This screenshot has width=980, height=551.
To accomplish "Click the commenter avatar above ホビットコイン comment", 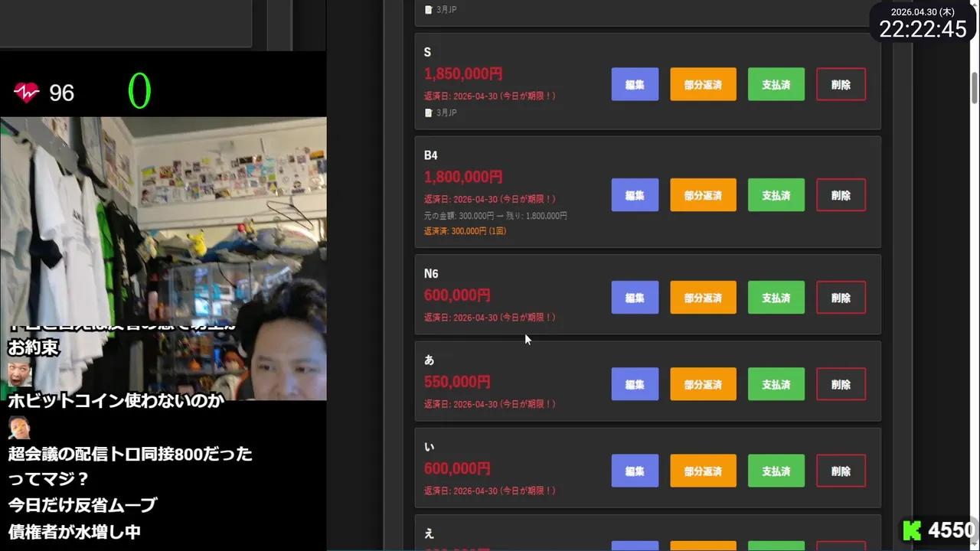I will [19, 375].
